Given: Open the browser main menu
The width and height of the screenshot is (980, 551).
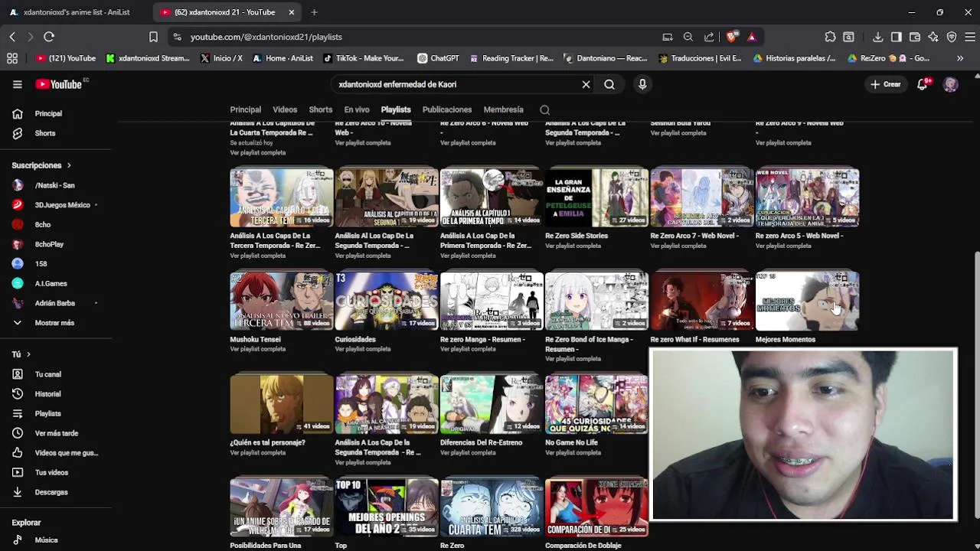Looking at the screenshot, I should click(x=969, y=37).
